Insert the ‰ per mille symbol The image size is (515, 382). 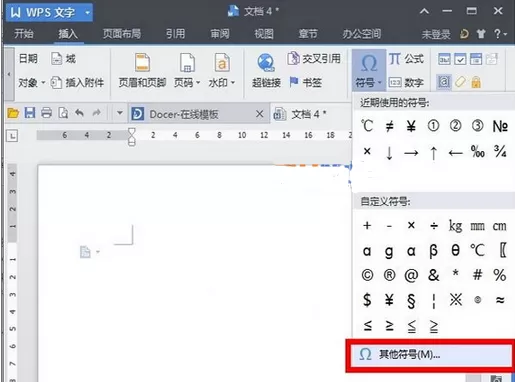[x=478, y=152]
